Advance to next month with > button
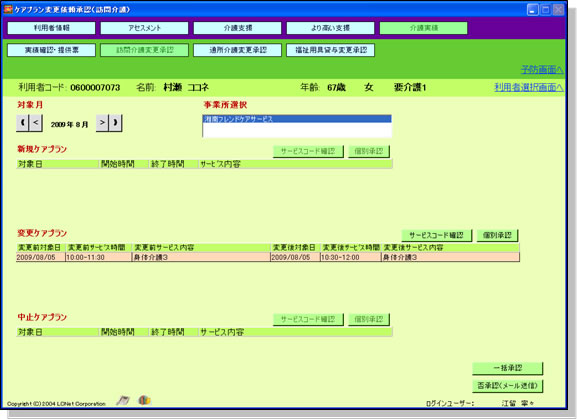 [x=102, y=122]
